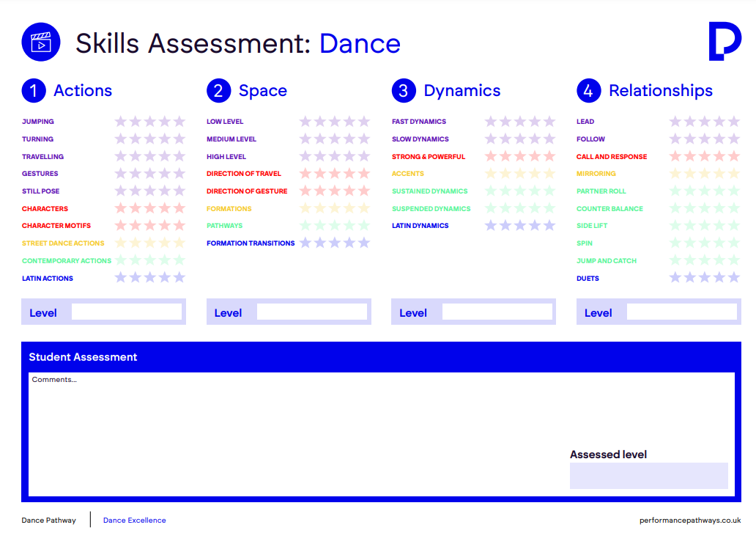Set Latin Actions to two stars
Viewport: 756px width, 533px height.
(x=136, y=278)
